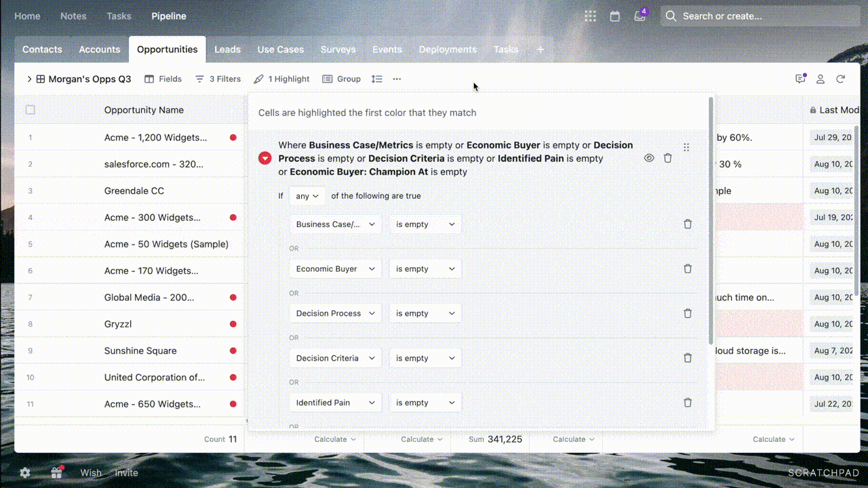Open the calendar icon in top bar
Image resolution: width=868 pixels, height=488 pixels.
(x=615, y=16)
